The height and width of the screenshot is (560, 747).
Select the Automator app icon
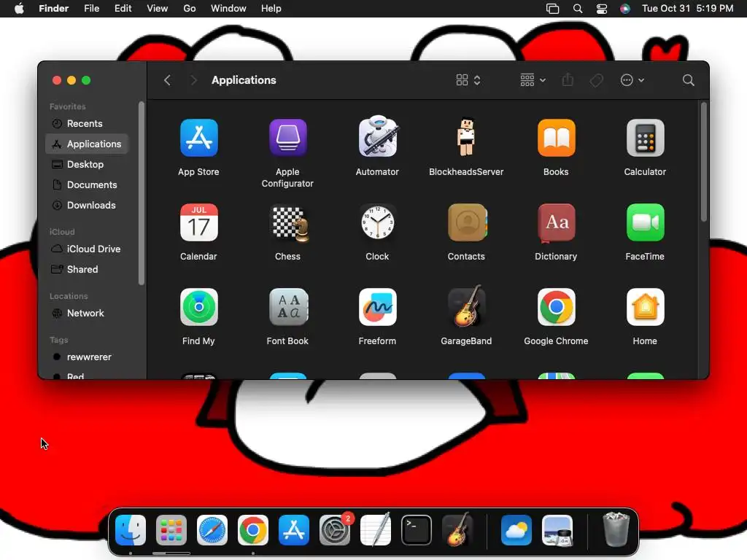(x=377, y=137)
